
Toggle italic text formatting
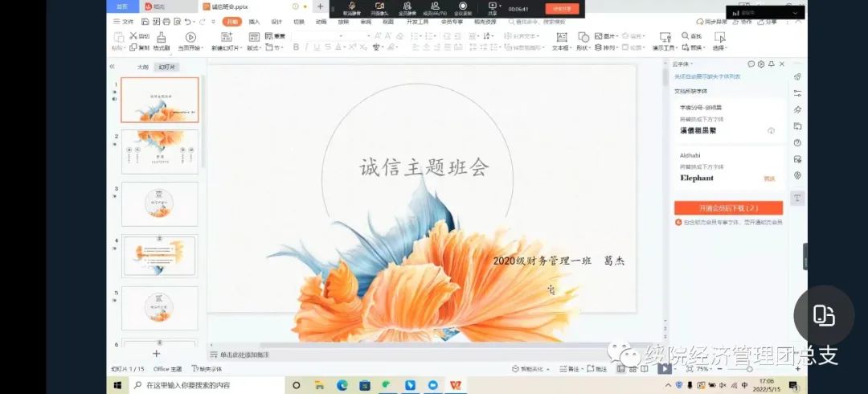(306, 47)
